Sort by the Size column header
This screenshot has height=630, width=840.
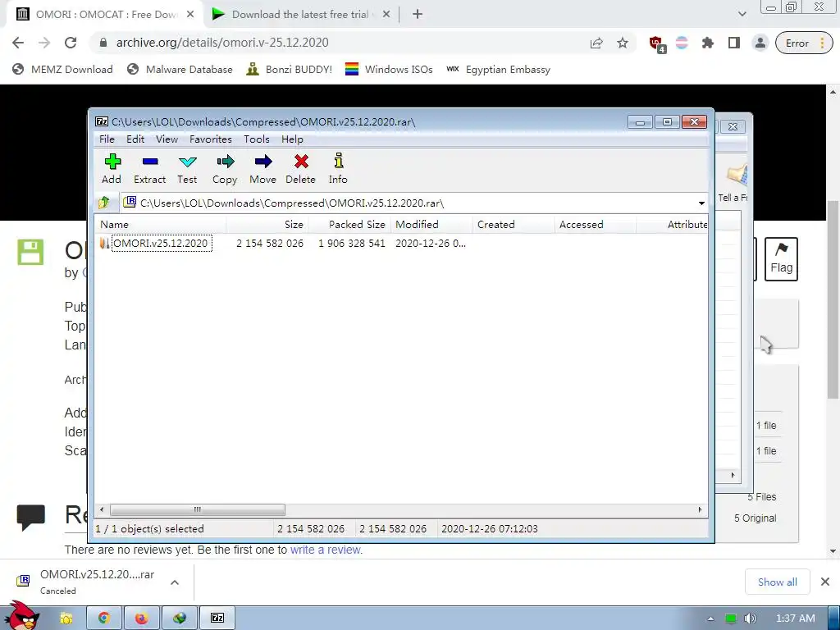[267, 225]
